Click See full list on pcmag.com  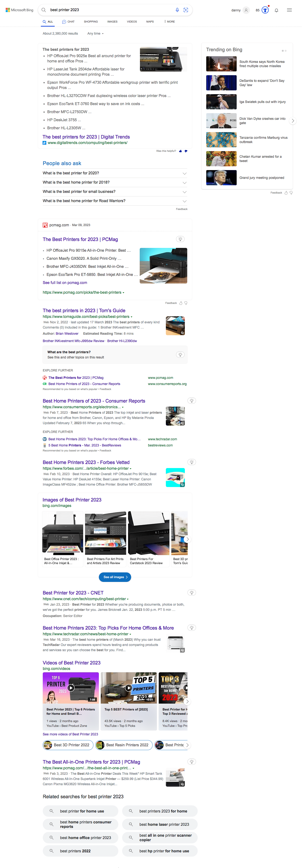click(x=65, y=283)
